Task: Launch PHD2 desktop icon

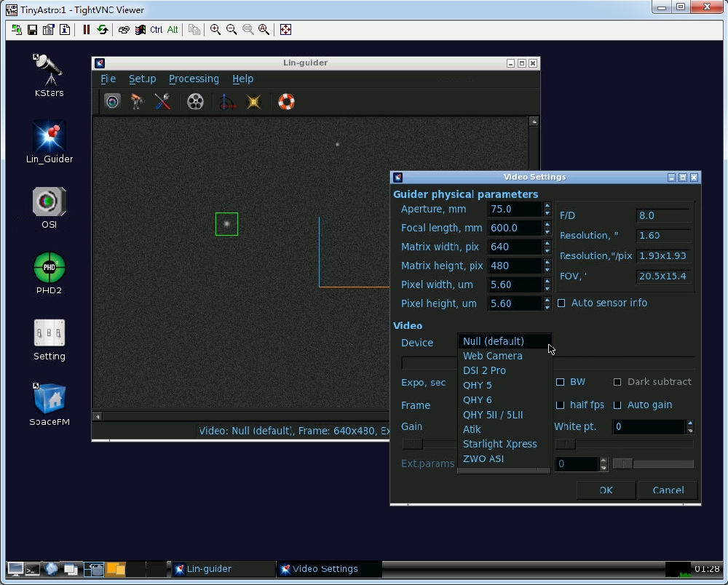Action: pos(50,274)
